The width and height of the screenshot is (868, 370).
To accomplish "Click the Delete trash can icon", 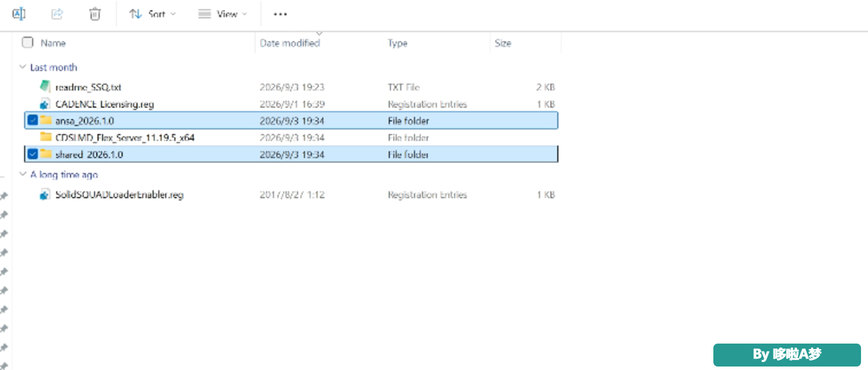I will tap(95, 14).
